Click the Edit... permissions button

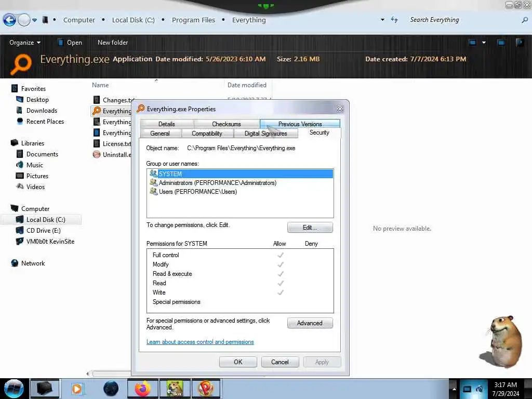[x=310, y=228]
